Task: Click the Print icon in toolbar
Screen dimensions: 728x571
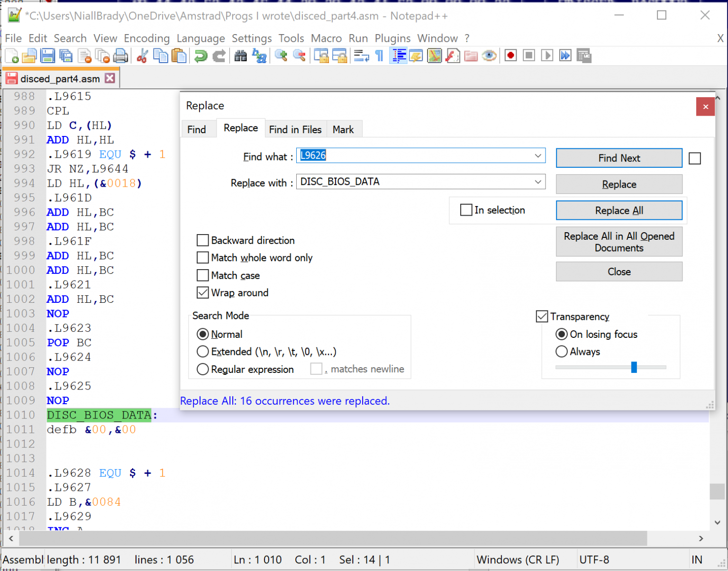Action: (121, 56)
